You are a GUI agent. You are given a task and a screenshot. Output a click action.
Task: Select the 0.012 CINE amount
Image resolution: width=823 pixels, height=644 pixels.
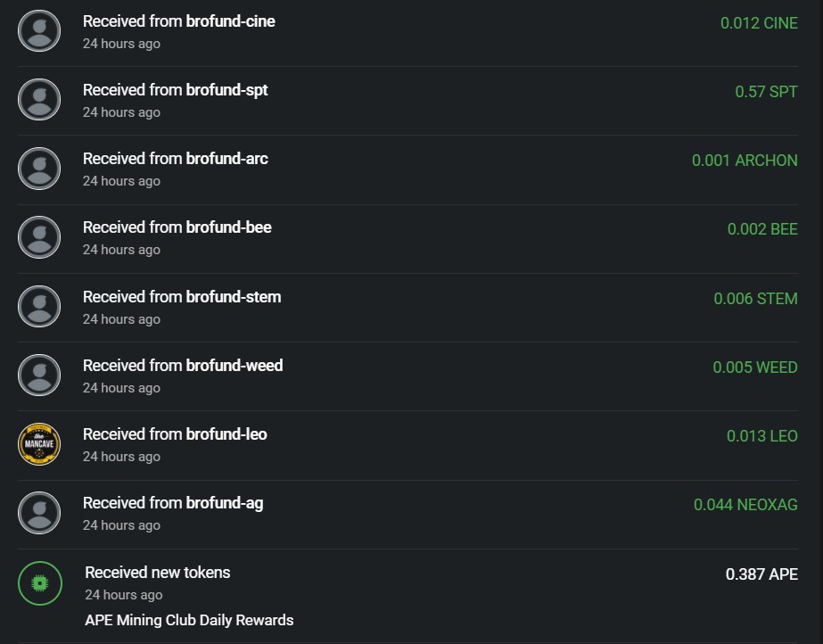[x=759, y=23]
